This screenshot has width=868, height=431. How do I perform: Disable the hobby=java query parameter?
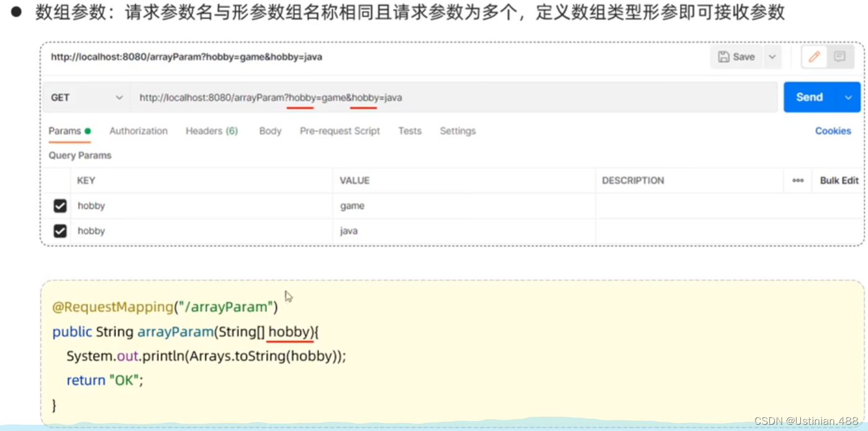60,230
